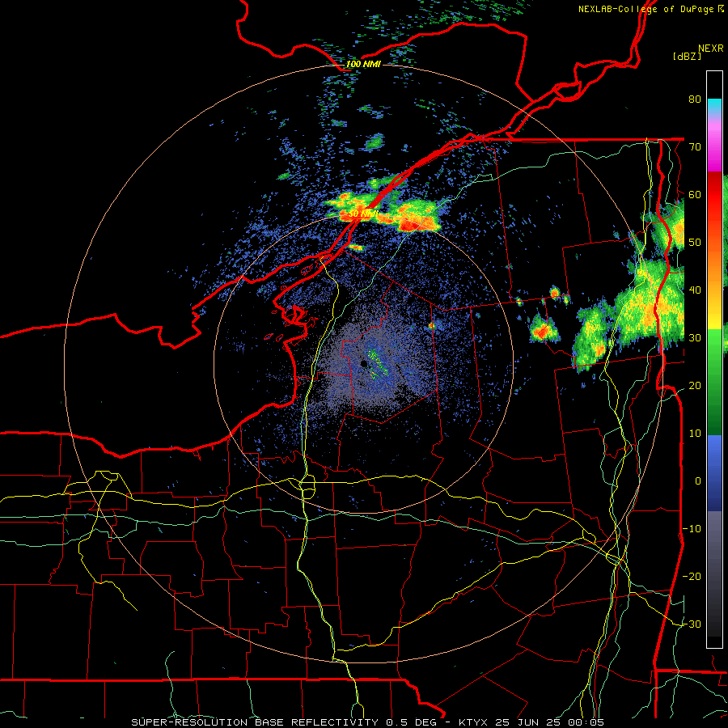Image resolution: width=728 pixels, height=728 pixels.
Task: Click the 10 value on the dBZ scale
Action: [695, 434]
